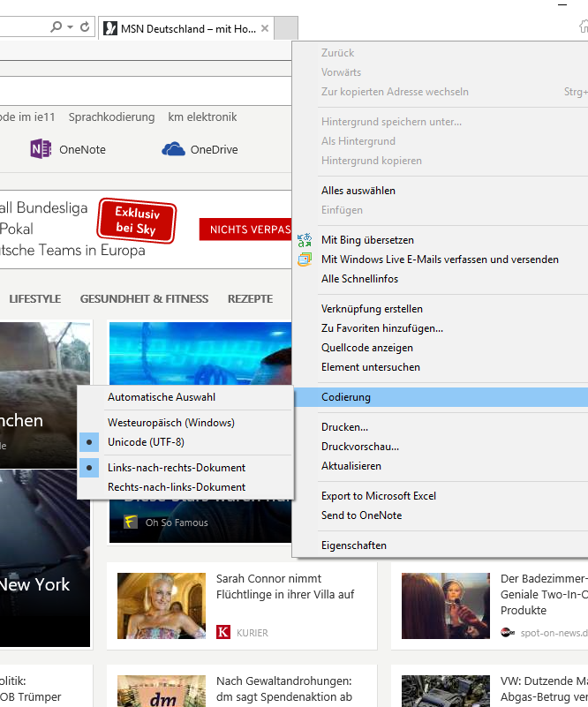The image size is (588, 707).
Task: Open the LIFESTYLE navigation section
Action: point(34,299)
